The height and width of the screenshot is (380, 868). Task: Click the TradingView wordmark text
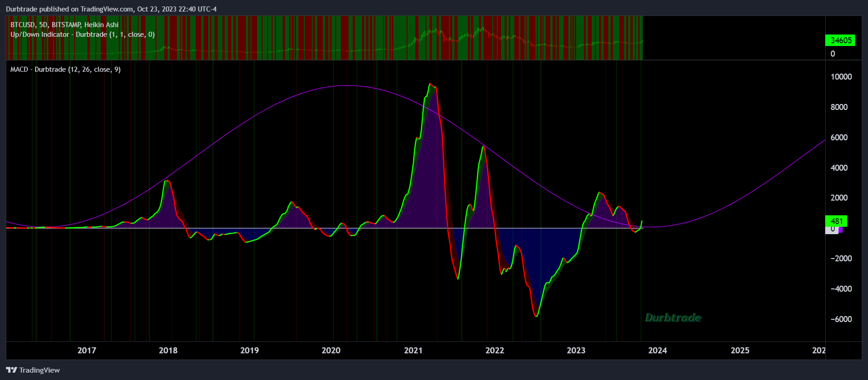tap(40, 370)
